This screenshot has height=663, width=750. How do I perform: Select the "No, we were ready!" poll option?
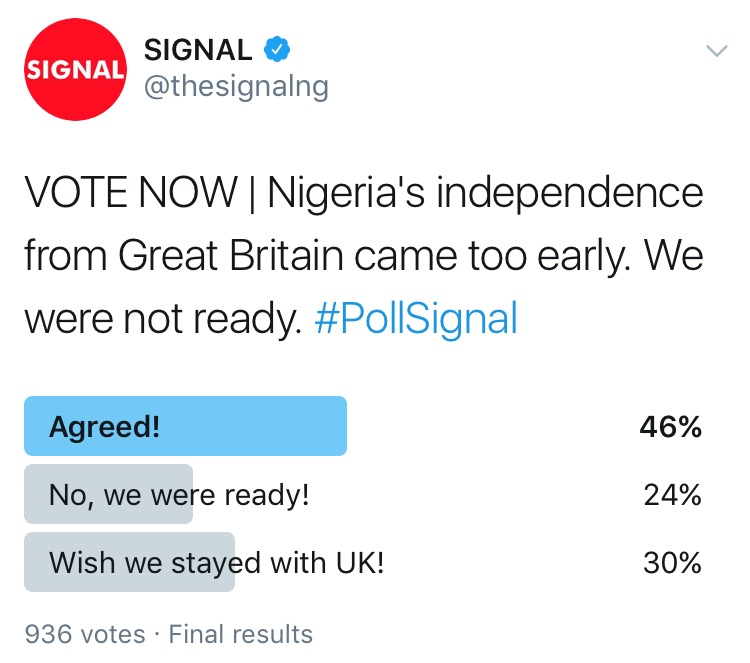[179, 494]
